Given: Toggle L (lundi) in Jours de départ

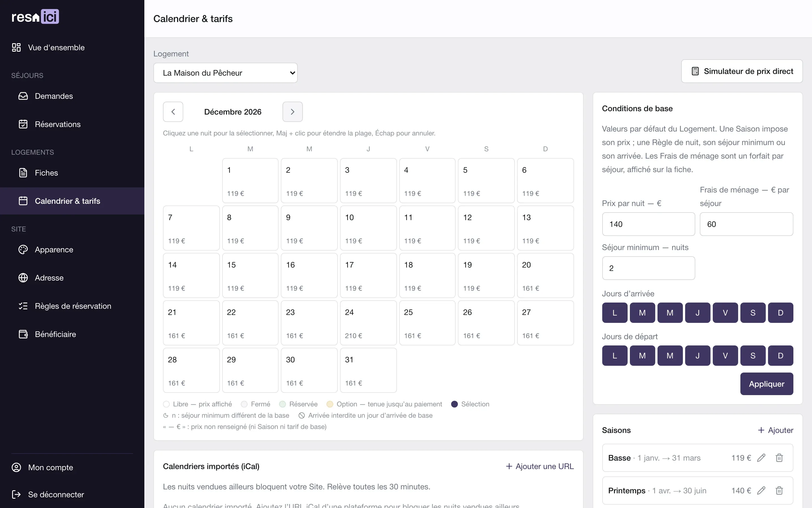Looking at the screenshot, I should coord(615,356).
